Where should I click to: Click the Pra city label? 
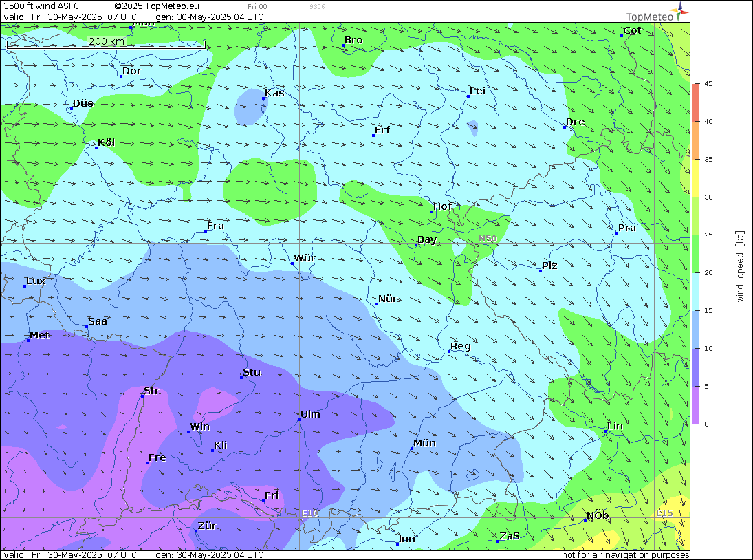point(626,228)
